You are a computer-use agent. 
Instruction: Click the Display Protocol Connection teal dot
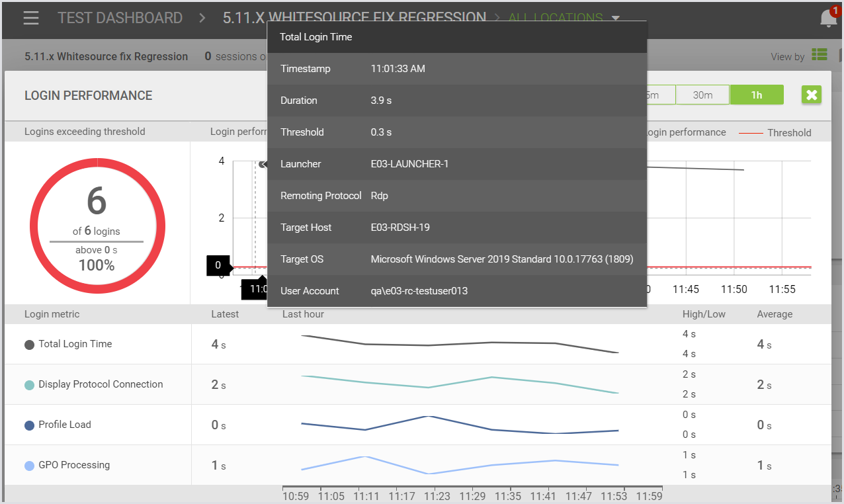coord(29,385)
